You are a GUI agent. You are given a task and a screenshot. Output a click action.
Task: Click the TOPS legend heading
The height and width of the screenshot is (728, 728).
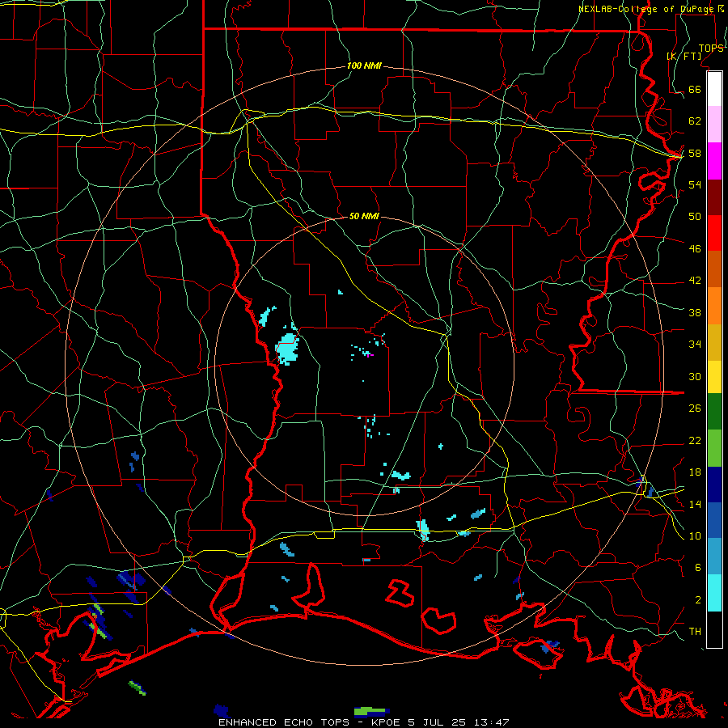[x=711, y=48]
